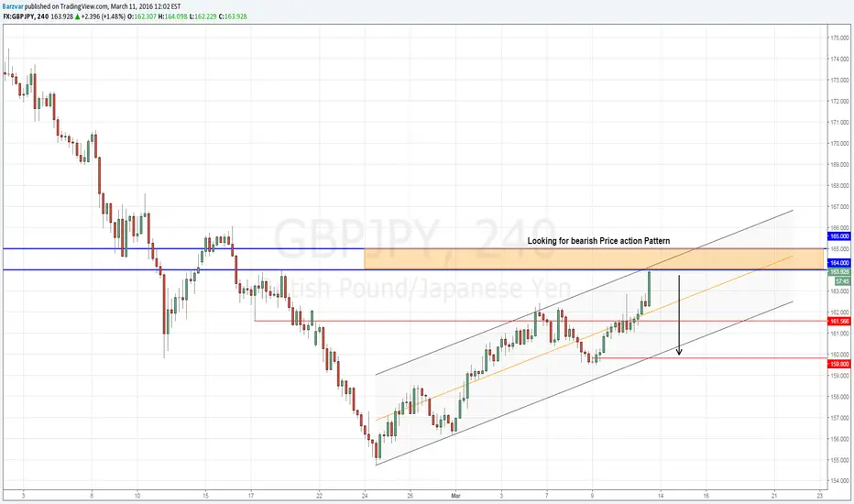
Task: Click 156.000 on the price axis
Action: pyautogui.click(x=839, y=439)
